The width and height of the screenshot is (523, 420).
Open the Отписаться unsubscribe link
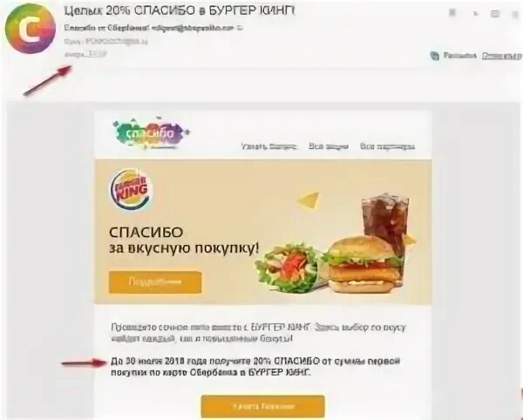coord(502,56)
